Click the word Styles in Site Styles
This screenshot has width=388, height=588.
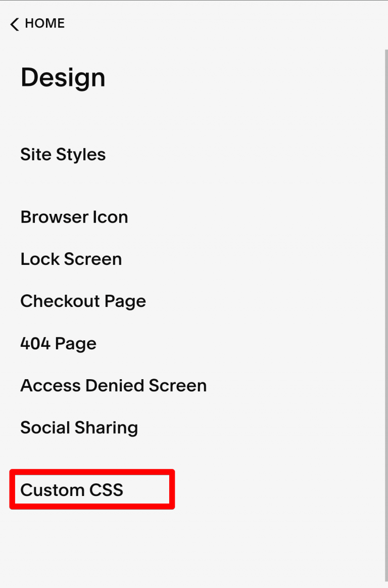click(84, 154)
